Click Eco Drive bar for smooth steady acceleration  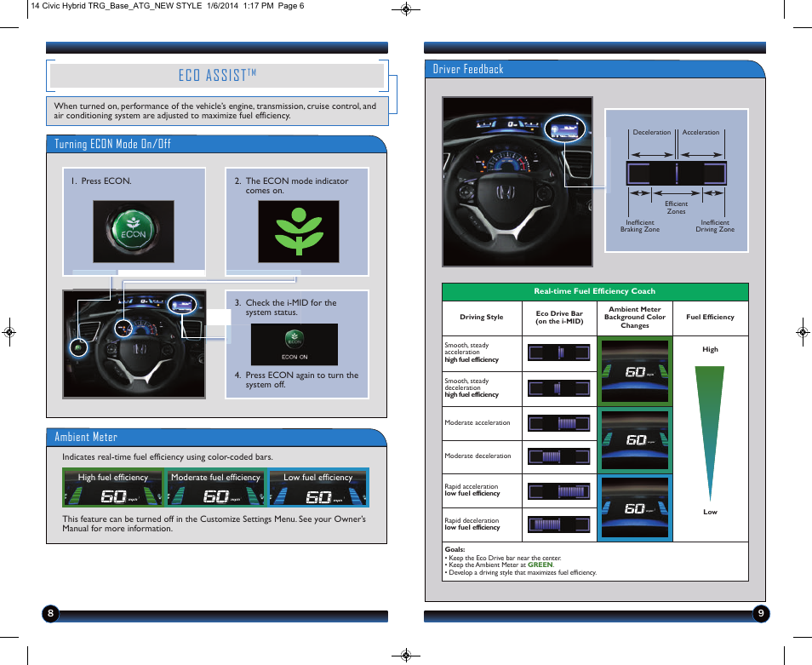pyautogui.click(x=558, y=353)
